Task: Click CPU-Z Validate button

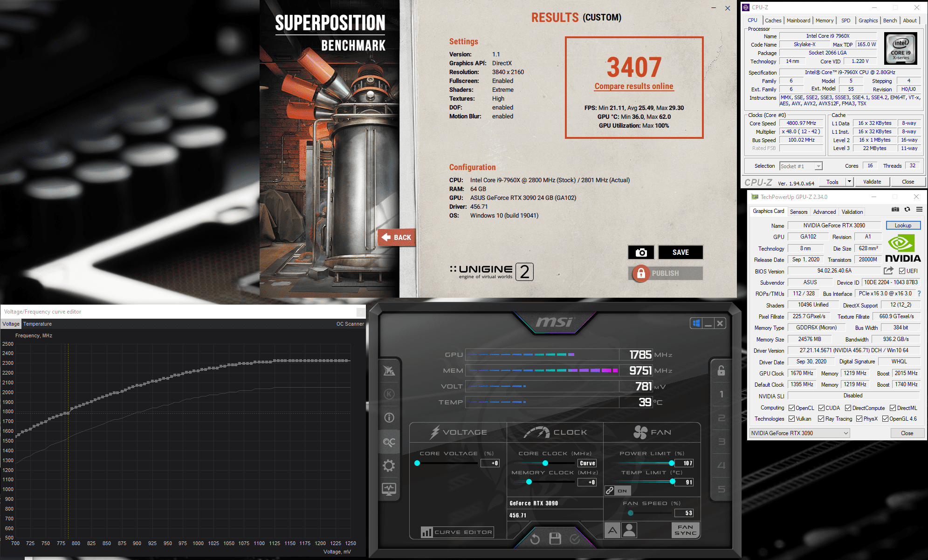Action: click(872, 182)
